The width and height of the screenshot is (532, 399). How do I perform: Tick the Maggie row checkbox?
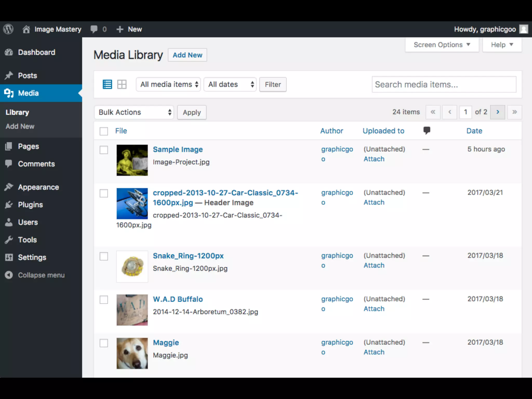104,343
